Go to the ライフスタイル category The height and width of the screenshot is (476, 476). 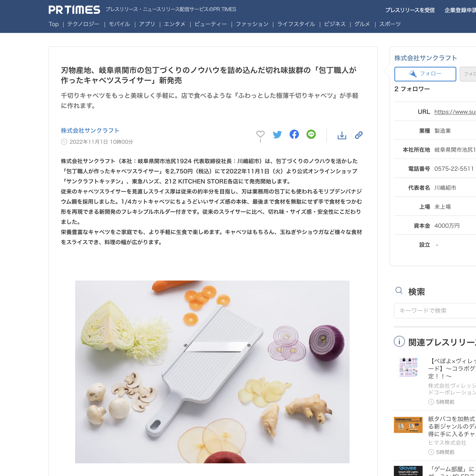pyautogui.click(x=296, y=24)
